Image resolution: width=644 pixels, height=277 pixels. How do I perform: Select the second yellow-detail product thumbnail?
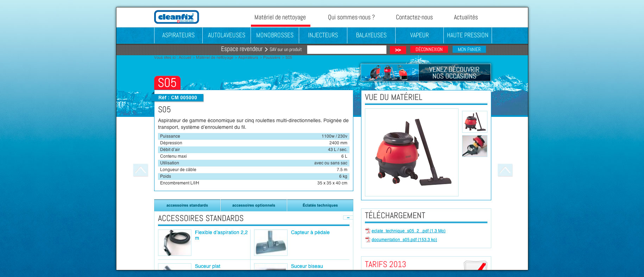point(475,146)
